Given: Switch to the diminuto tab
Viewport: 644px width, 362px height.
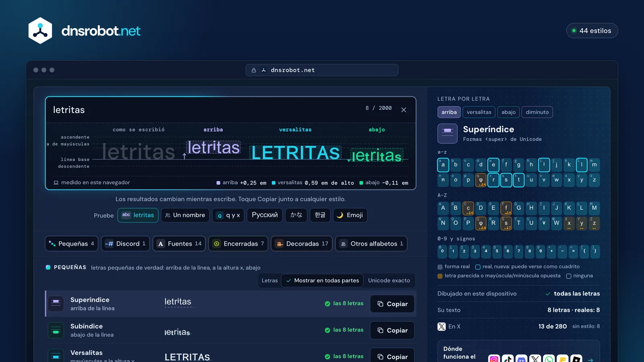Looking at the screenshot, I should click(x=537, y=112).
